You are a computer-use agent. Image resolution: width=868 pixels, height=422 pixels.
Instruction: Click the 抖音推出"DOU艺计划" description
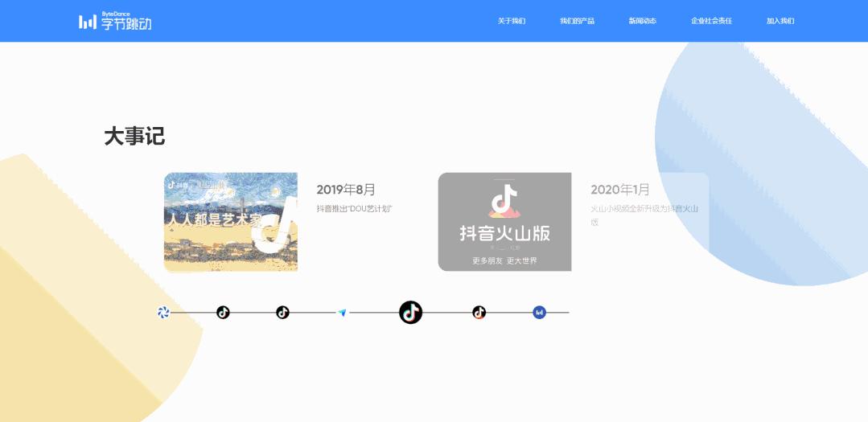[x=355, y=208]
